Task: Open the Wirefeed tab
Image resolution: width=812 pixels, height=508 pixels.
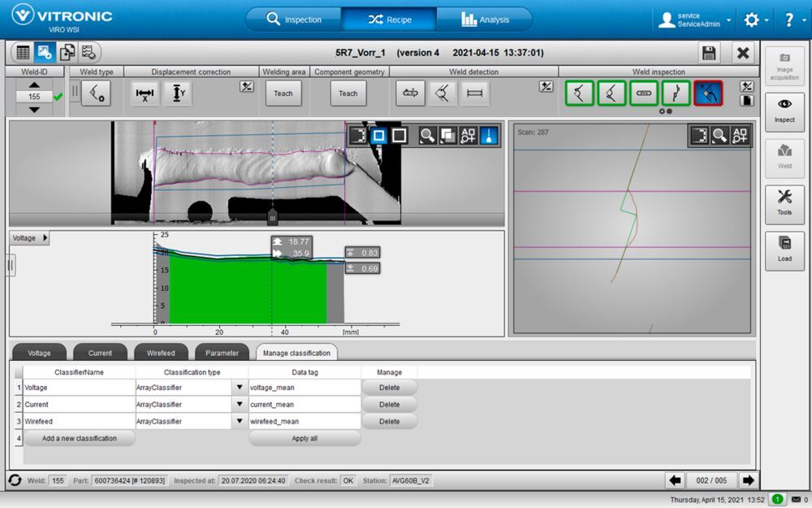Action: [161, 353]
